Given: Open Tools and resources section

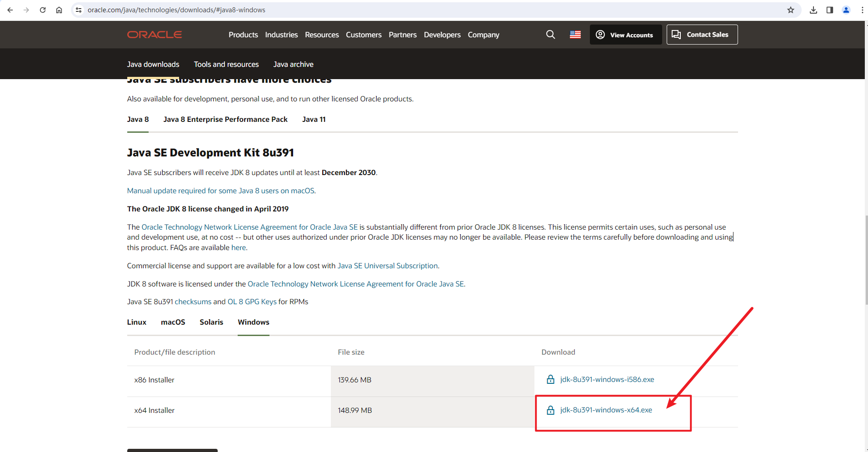Looking at the screenshot, I should pos(226,64).
